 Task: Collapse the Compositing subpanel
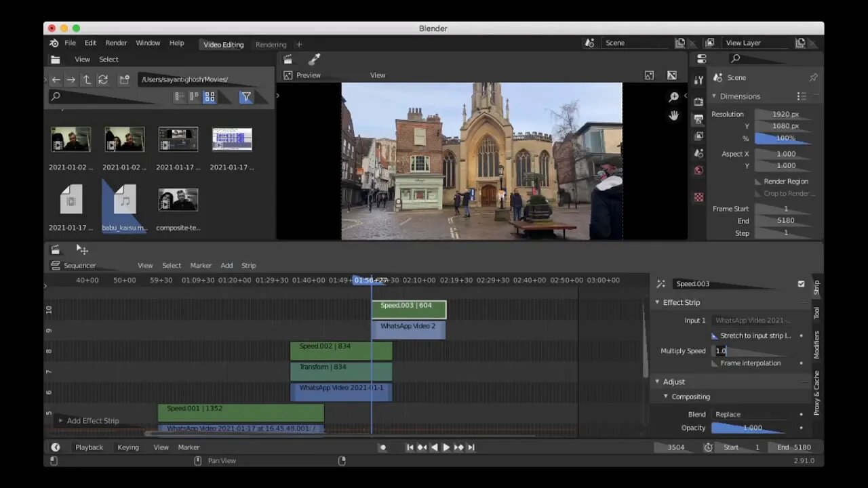(x=666, y=396)
